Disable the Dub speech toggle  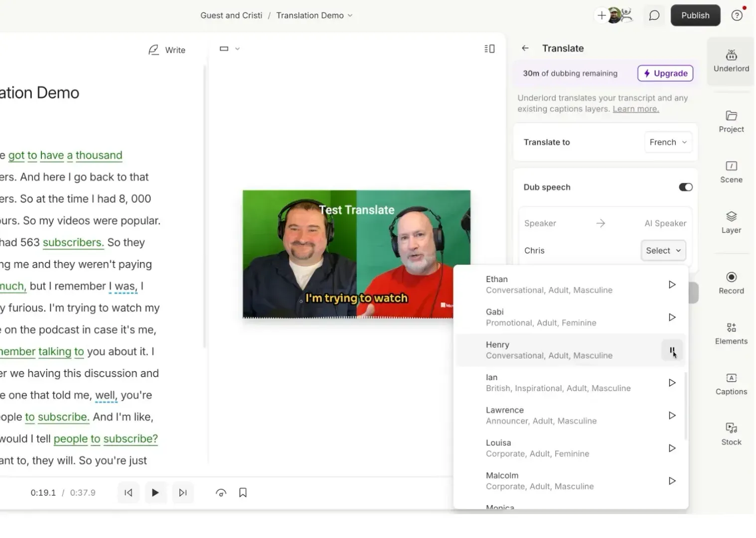685,187
